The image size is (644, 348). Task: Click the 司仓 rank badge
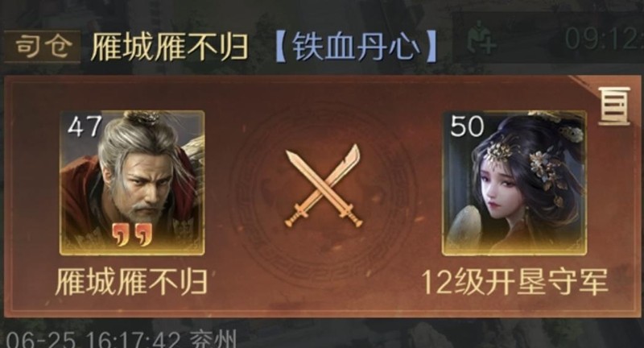pos(43,47)
